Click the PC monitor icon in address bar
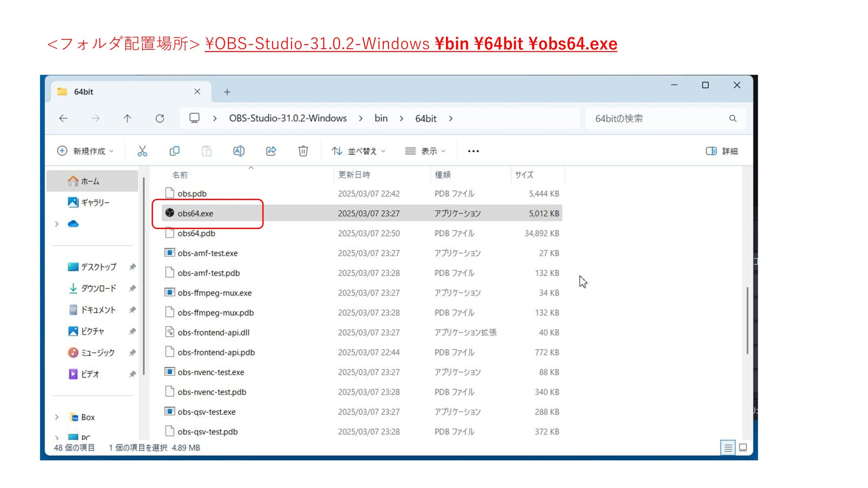Screen dimensions: 868x488 194,118
